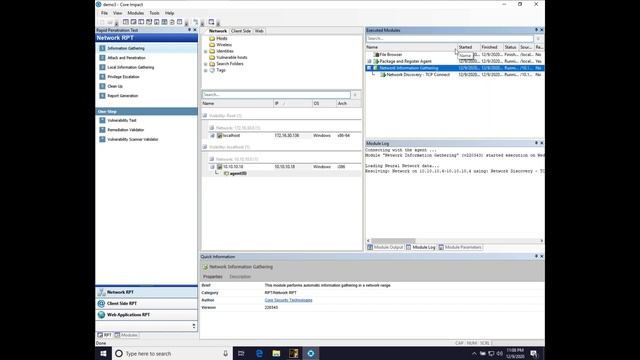Click Core Impact taskbar icon
Screen dimensions: 640x360
click(311, 353)
